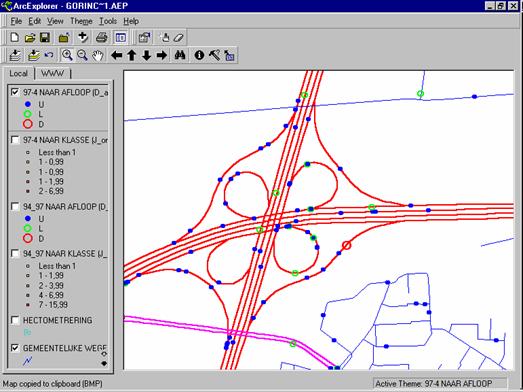Select the measure tool icon

click(x=229, y=55)
